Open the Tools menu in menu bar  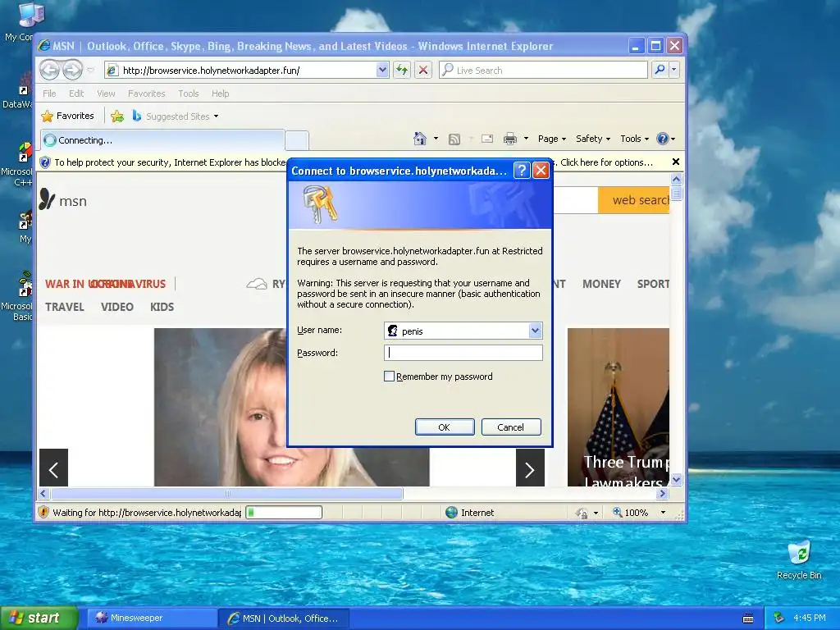pyautogui.click(x=188, y=94)
